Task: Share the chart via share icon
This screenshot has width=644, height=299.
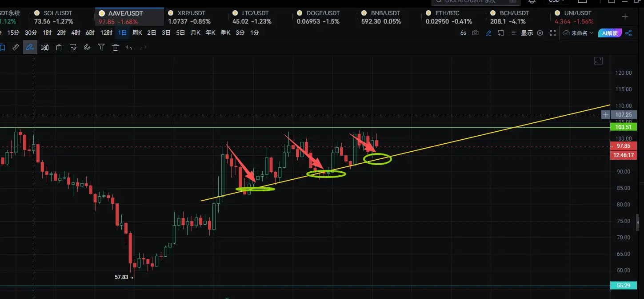Action: pos(628,33)
